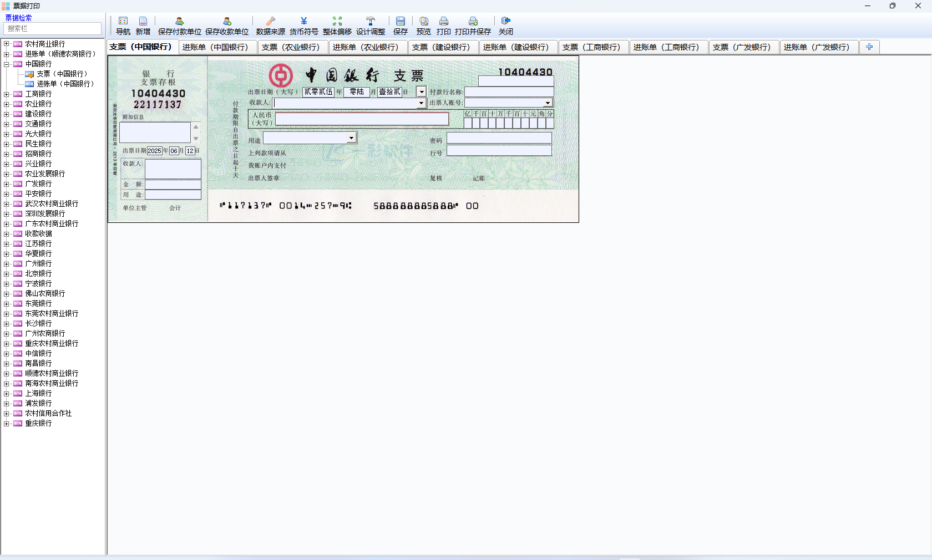This screenshot has width=932, height=560.
Task: Click the 行号 input field
Action: point(499,150)
